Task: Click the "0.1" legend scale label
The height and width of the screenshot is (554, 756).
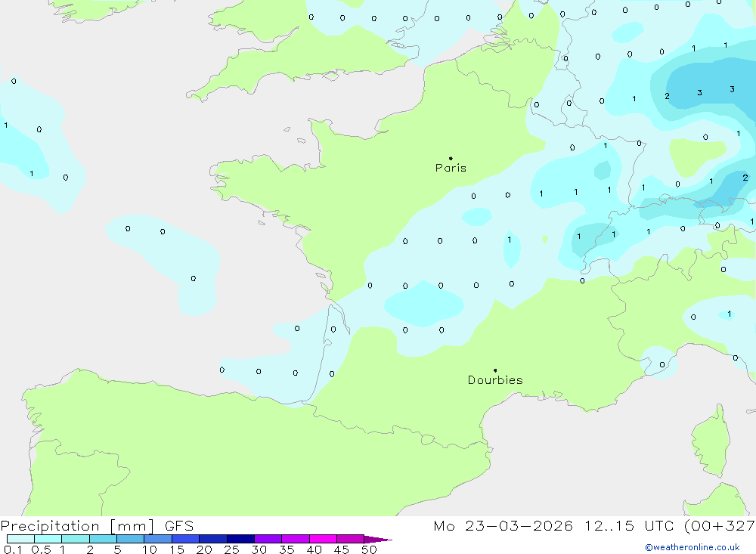Action: [13, 549]
